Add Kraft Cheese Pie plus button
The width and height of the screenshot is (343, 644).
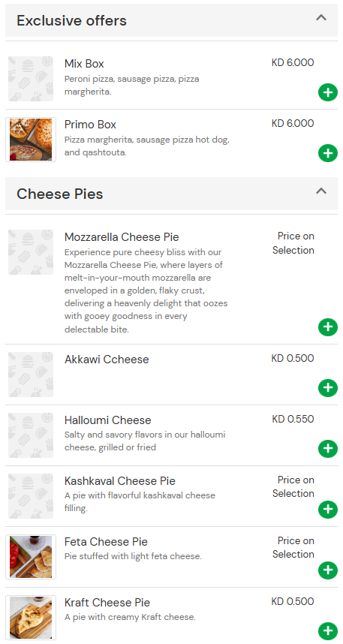[x=328, y=631]
